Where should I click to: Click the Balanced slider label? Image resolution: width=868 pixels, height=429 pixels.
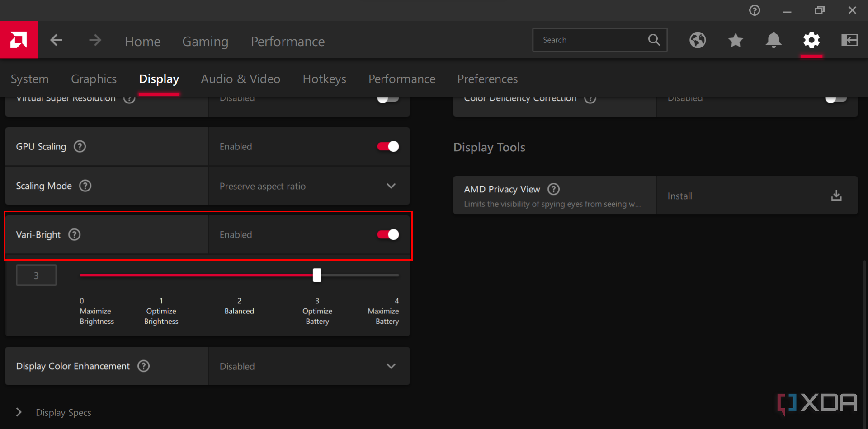pos(239,311)
